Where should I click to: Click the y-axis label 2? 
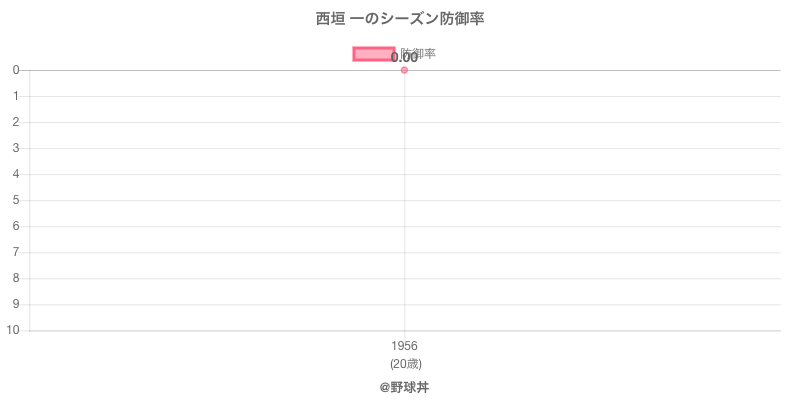17,122
